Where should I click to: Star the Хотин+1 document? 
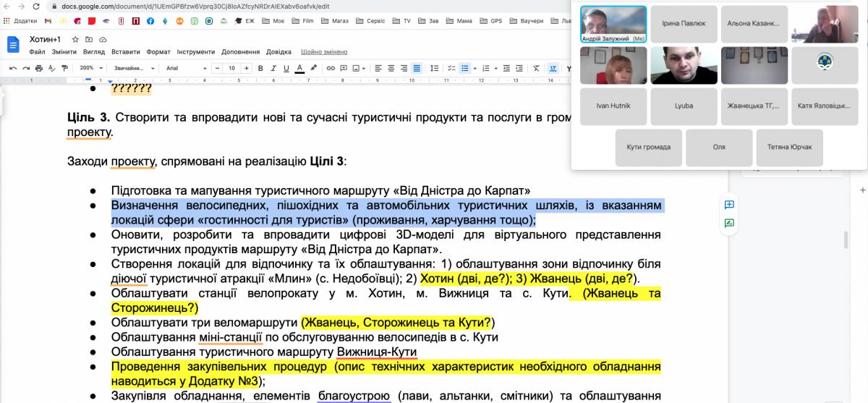coord(75,39)
